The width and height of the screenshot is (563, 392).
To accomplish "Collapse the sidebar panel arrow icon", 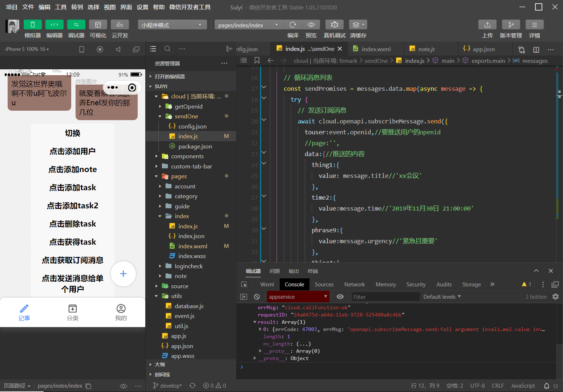I will point(229,49).
